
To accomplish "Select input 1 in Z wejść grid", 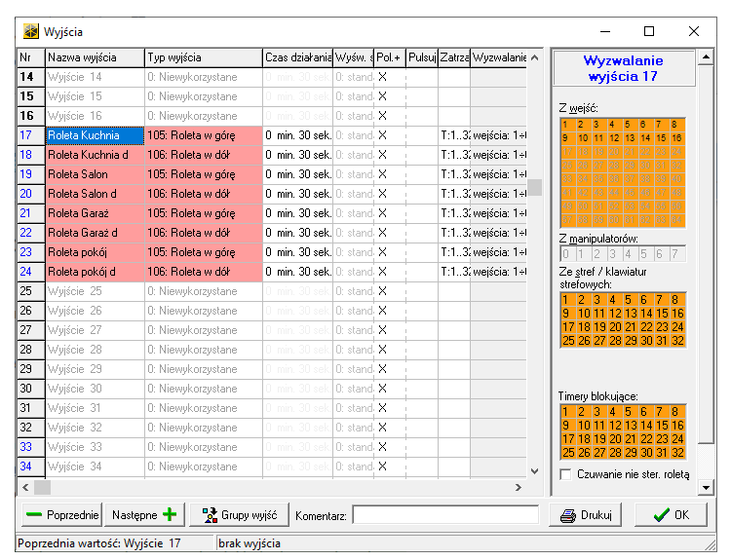I will pyautogui.click(x=566, y=125).
